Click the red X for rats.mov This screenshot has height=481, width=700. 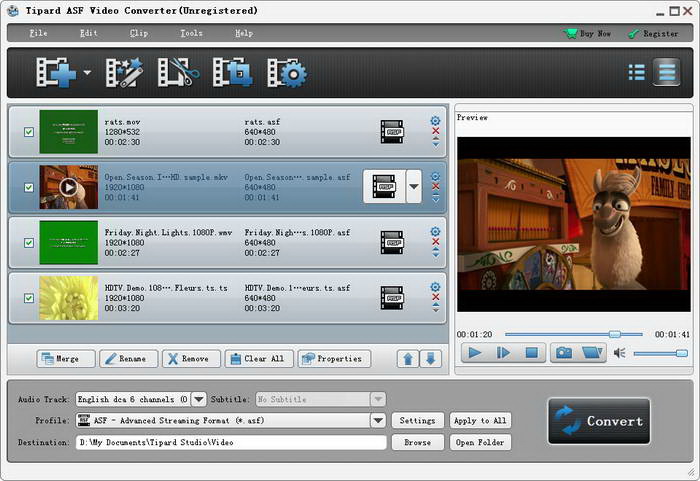435,132
